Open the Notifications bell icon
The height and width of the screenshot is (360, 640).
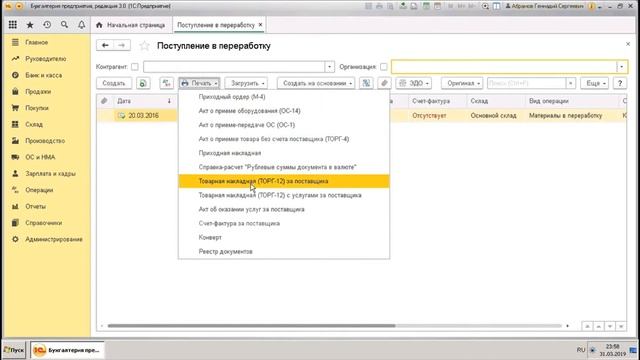coord(82,25)
